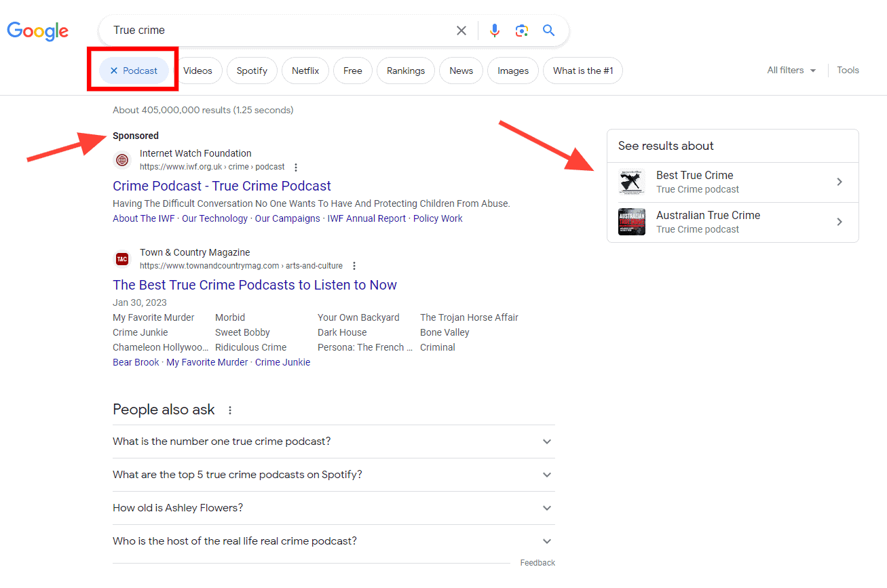This screenshot has height=588, width=887.
Task: Open options menu for IWF sponsored result
Action: (296, 167)
